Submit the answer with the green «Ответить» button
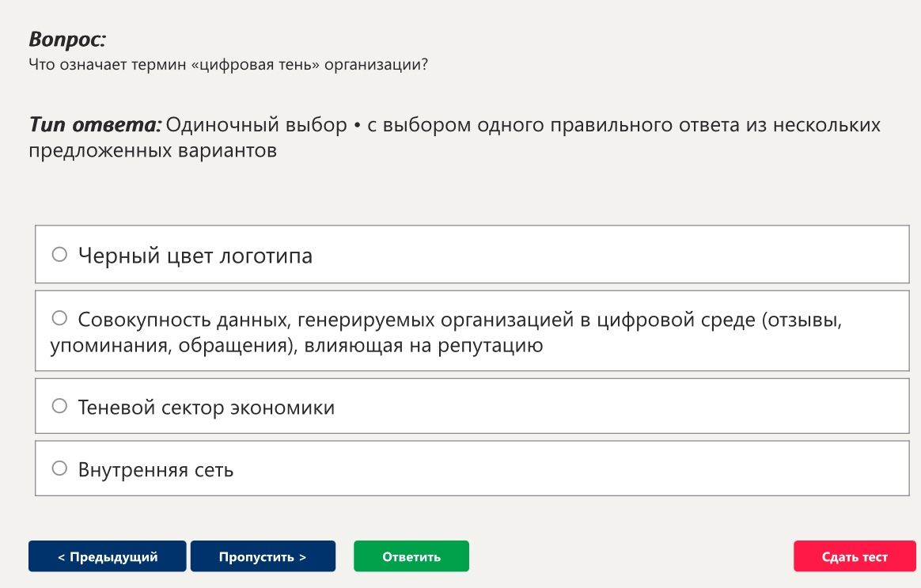This screenshot has height=588, width=921. (x=411, y=556)
